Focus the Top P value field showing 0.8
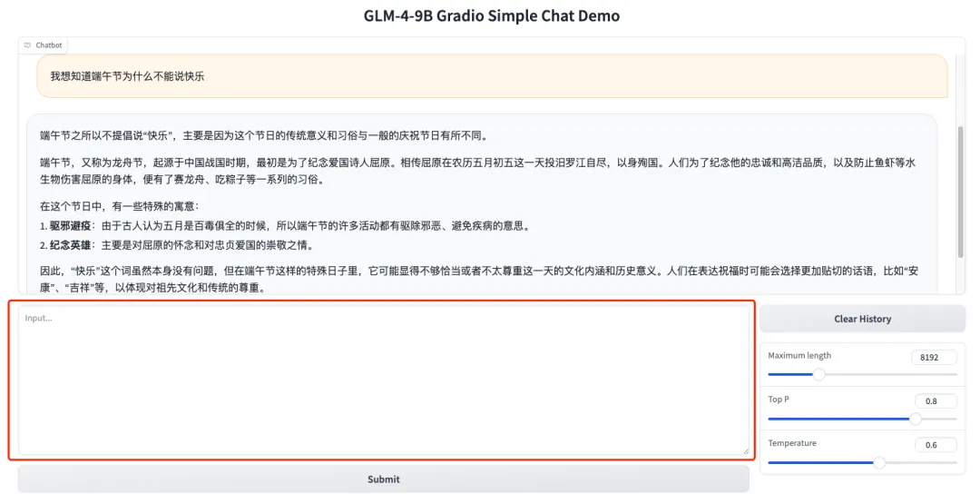 (x=933, y=401)
